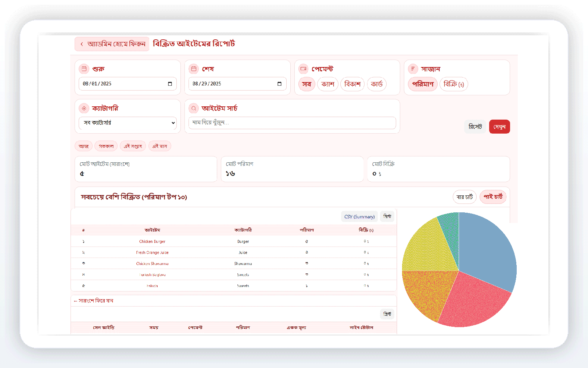Click the sort icon beside সাজান label

pos(413,69)
